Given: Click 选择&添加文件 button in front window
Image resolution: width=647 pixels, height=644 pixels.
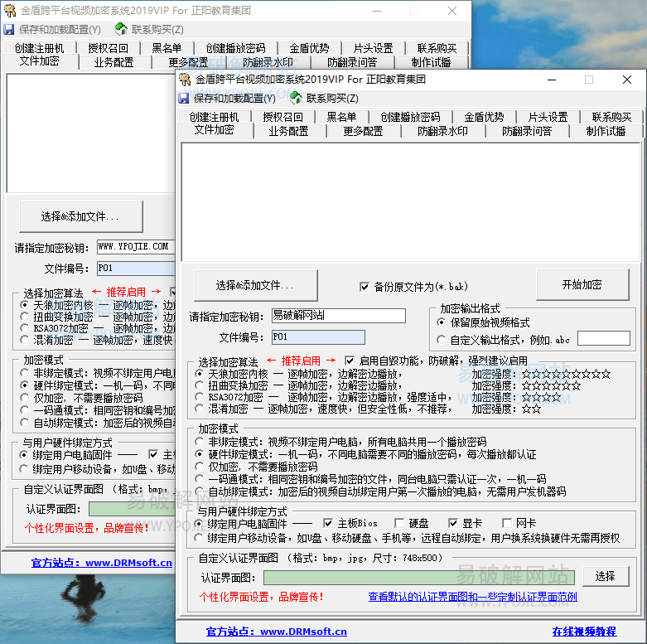Looking at the screenshot, I should tap(255, 285).
